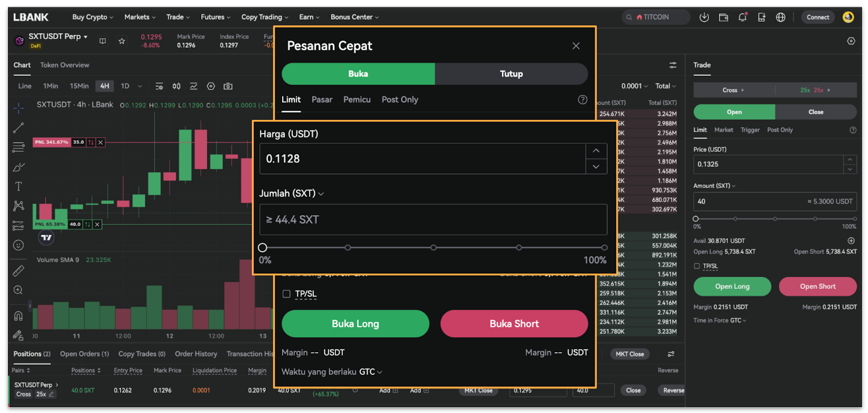The height and width of the screenshot is (413, 868).
Task: Open candlestick chart type icon
Action: pyautogui.click(x=176, y=86)
